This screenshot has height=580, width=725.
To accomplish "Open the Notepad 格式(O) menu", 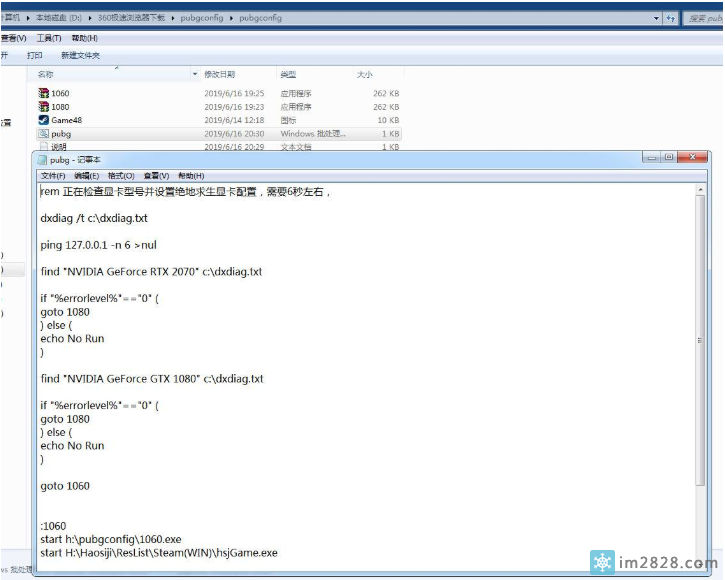I will pyautogui.click(x=121, y=175).
